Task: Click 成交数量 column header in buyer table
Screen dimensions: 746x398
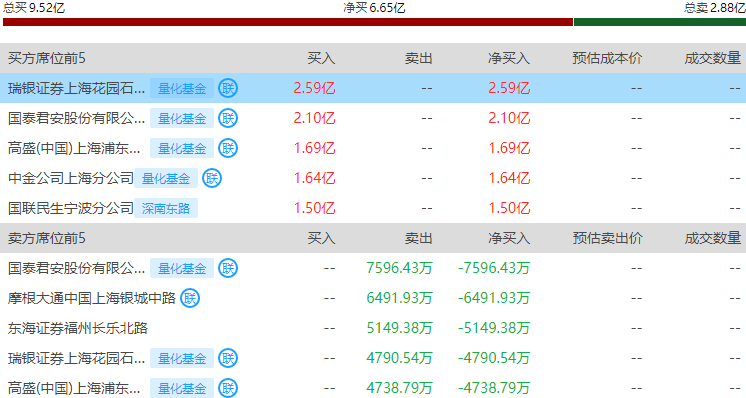Action: coord(713,58)
